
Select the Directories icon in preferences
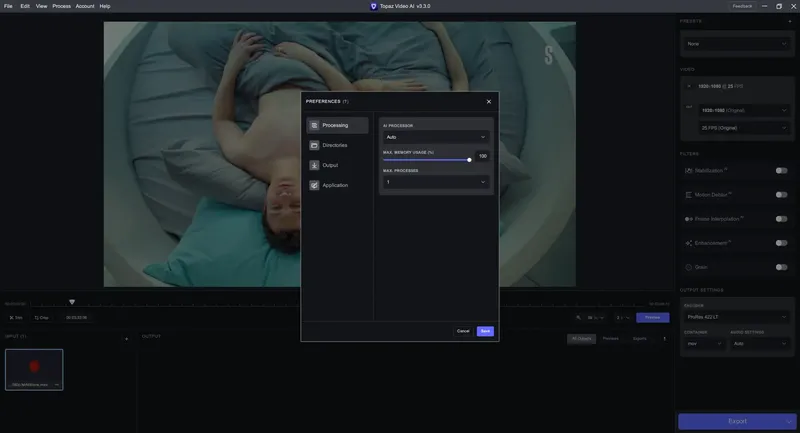tap(314, 145)
